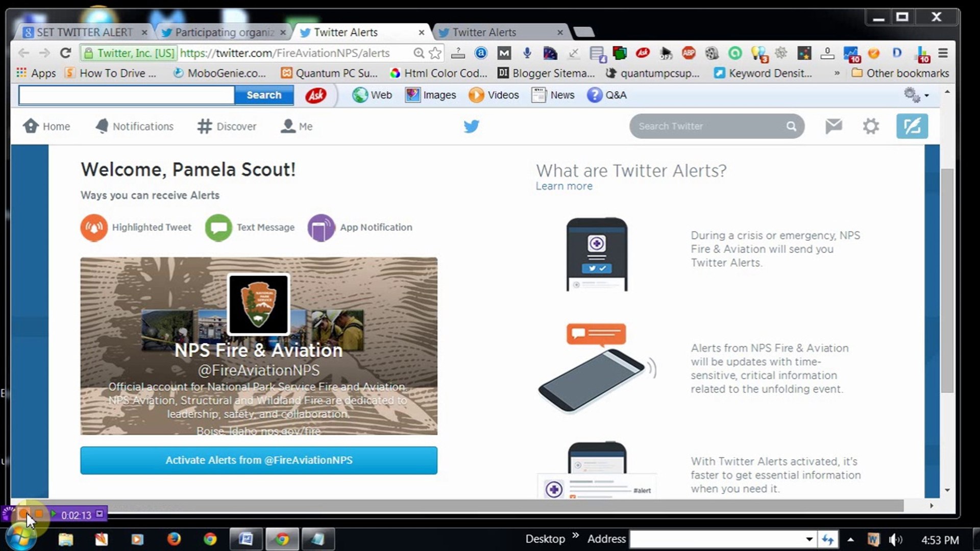
Task: Bookmark this page with the star icon
Action: tap(435, 53)
